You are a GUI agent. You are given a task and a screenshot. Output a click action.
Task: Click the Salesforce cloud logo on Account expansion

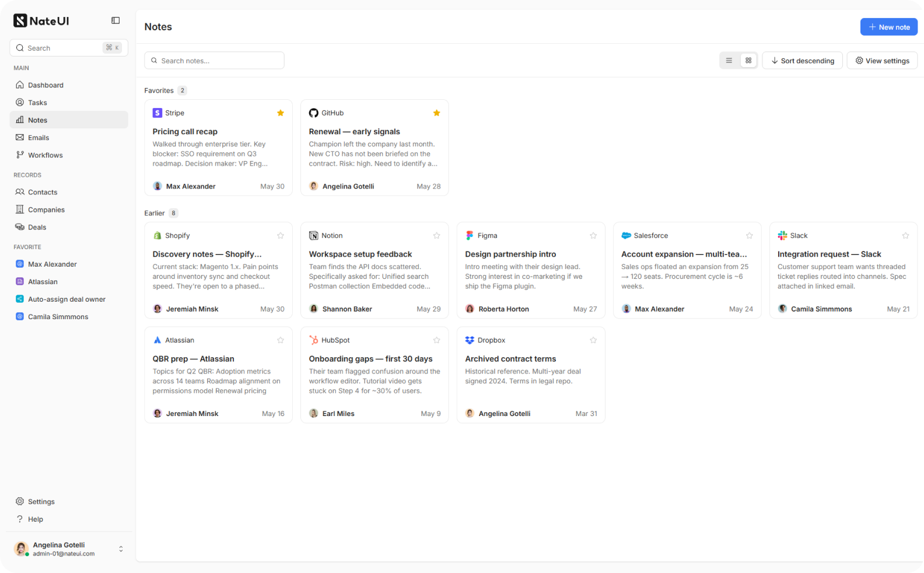pos(626,236)
